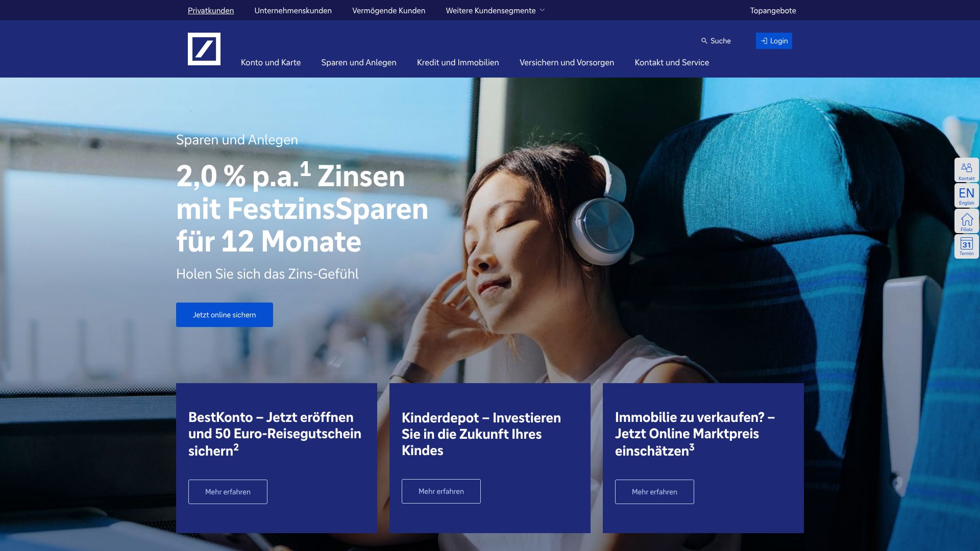
Task: Open the Termin calendar icon
Action: pos(966,246)
